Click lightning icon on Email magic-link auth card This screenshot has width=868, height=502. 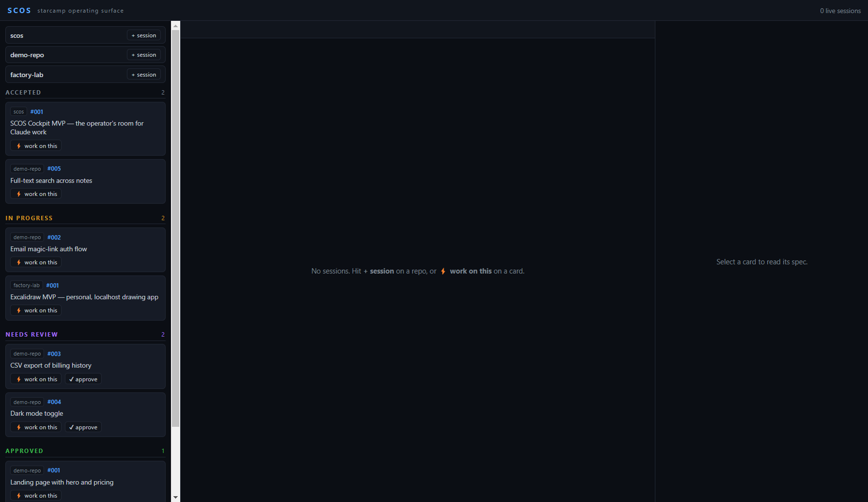[19, 262]
